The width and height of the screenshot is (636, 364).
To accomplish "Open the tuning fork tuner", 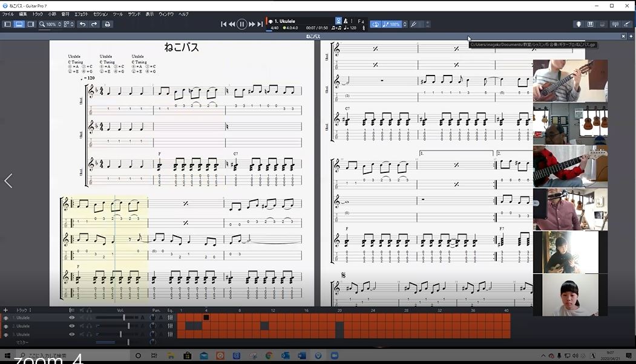I will pyautogui.click(x=414, y=24).
